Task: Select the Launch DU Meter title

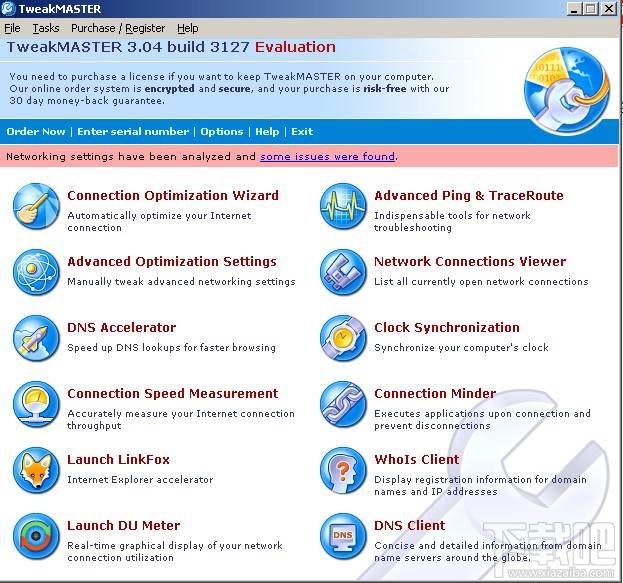Action: (x=124, y=525)
